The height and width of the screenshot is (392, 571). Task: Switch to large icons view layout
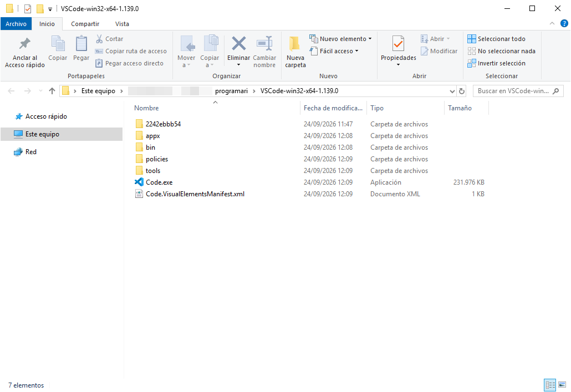pos(562,385)
